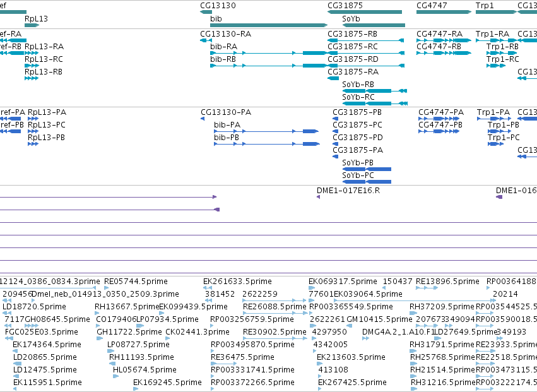Select EST EK213603.5prime
The width and height of the screenshot is (537, 392).
click(x=351, y=358)
